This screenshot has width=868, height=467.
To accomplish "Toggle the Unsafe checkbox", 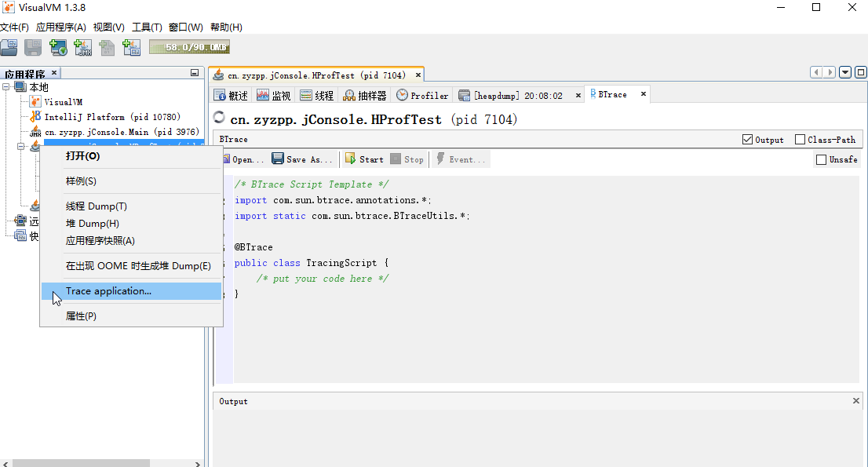I will click(x=821, y=159).
